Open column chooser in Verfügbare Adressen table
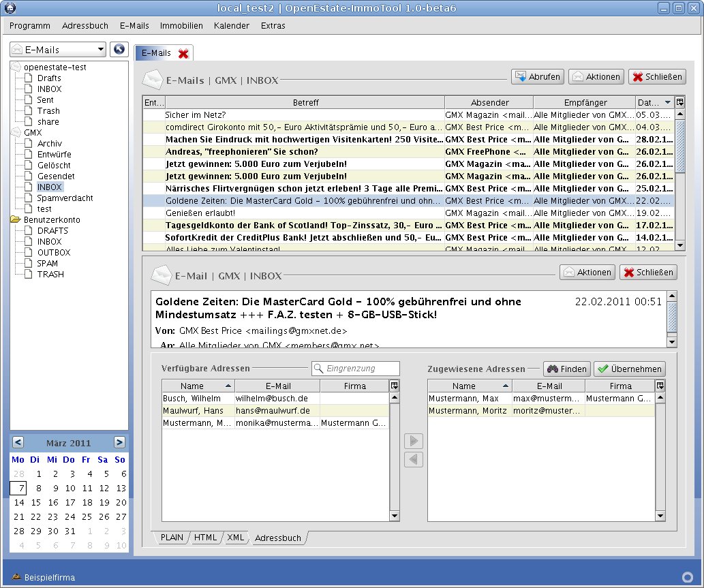The height and width of the screenshot is (588, 704). coord(394,386)
